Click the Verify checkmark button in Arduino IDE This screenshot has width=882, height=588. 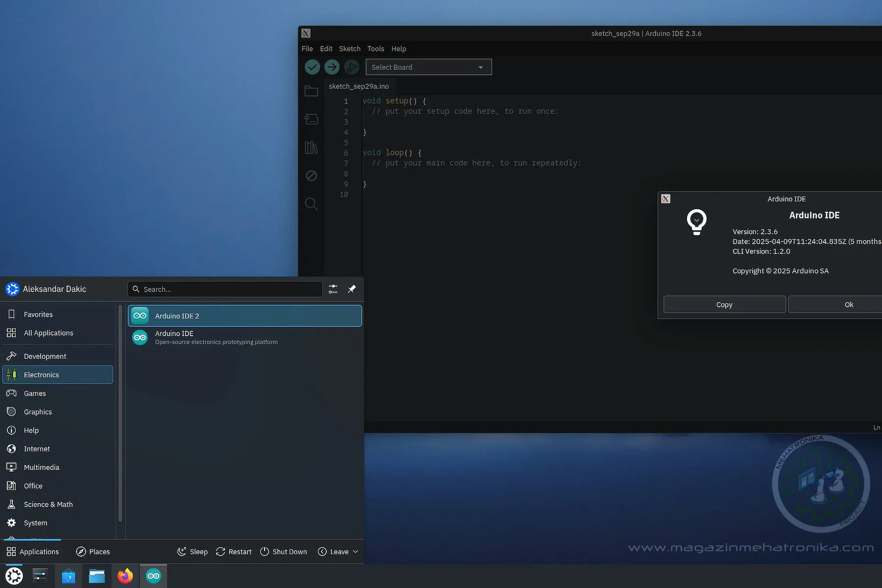click(312, 67)
